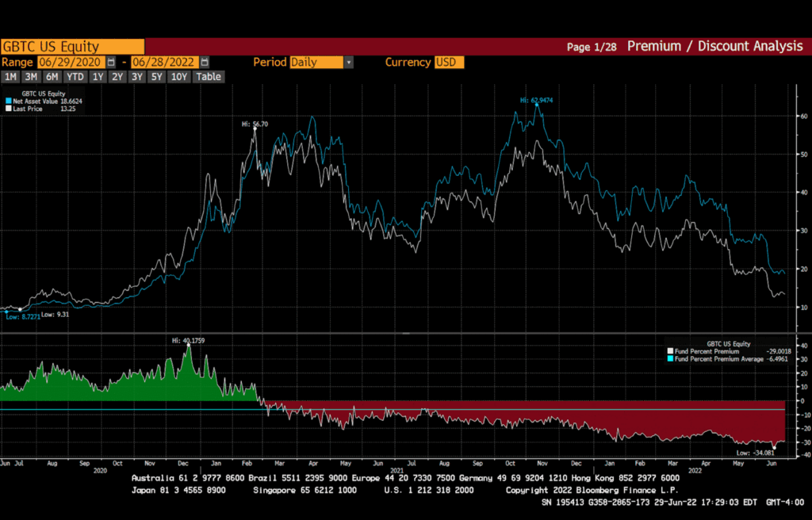The width and height of the screenshot is (812, 520).
Task: Click the GBTC US Equity ticker field
Action: point(72,47)
